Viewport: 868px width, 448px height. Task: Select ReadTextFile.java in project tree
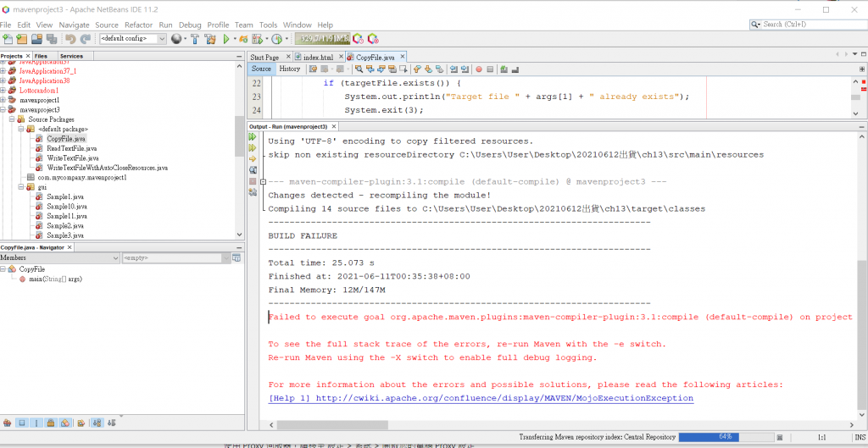pos(71,148)
